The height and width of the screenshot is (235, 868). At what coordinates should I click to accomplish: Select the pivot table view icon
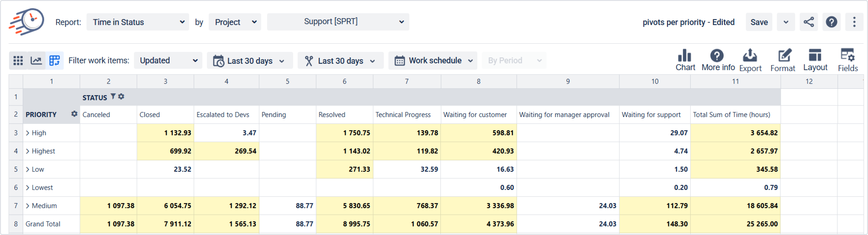54,61
